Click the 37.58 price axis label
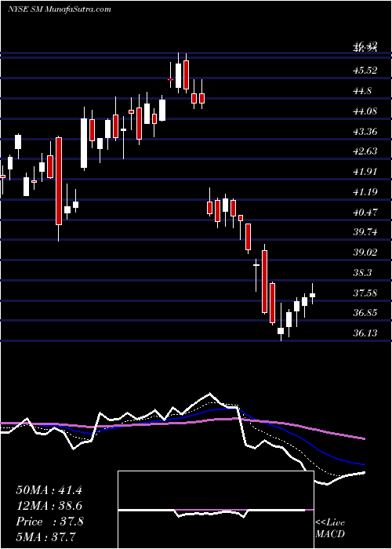The height and width of the screenshot is (549, 392). tap(365, 293)
